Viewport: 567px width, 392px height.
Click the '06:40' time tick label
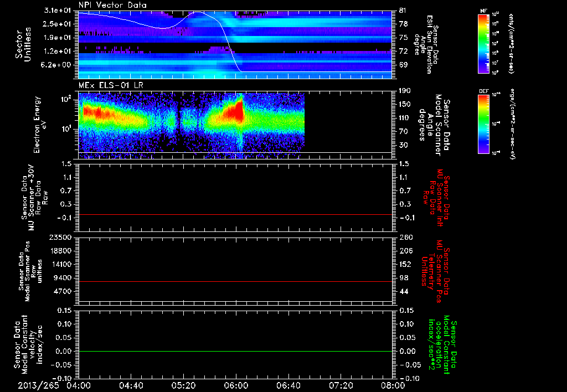[x=288, y=385]
